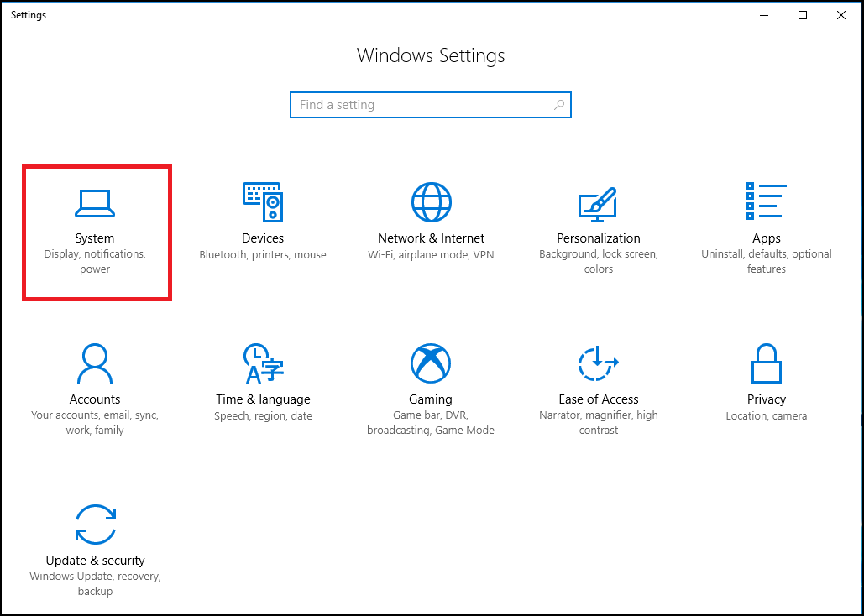Click the "Uninstall, defaults, optional features" description
This screenshot has width=864, height=616.
coord(767,262)
